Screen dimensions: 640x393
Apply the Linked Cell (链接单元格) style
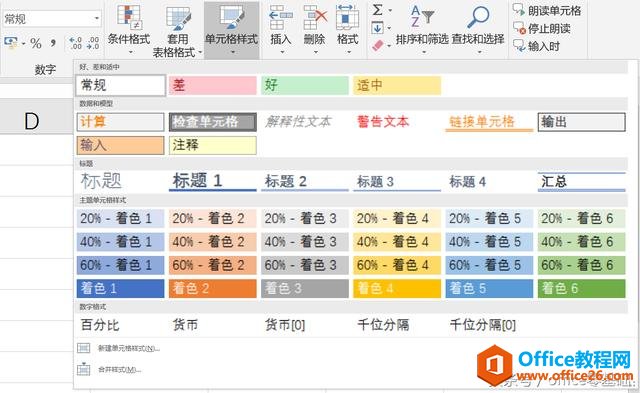(489, 122)
